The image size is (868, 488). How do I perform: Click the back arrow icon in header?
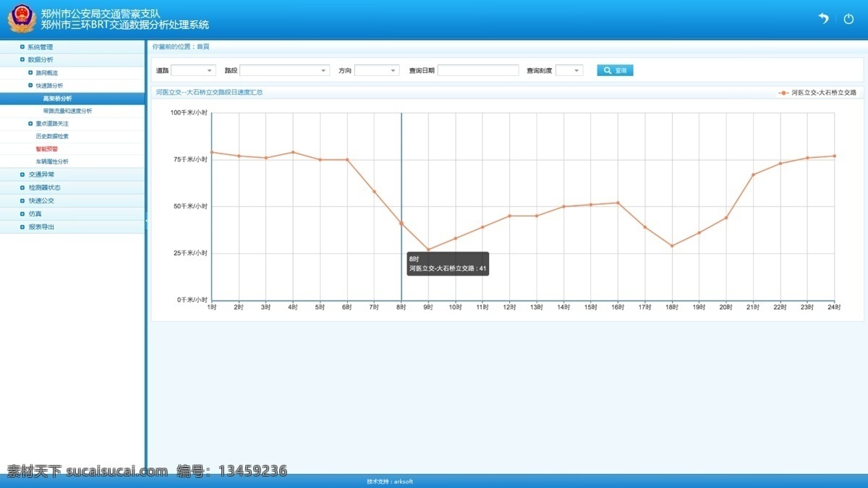tap(823, 19)
